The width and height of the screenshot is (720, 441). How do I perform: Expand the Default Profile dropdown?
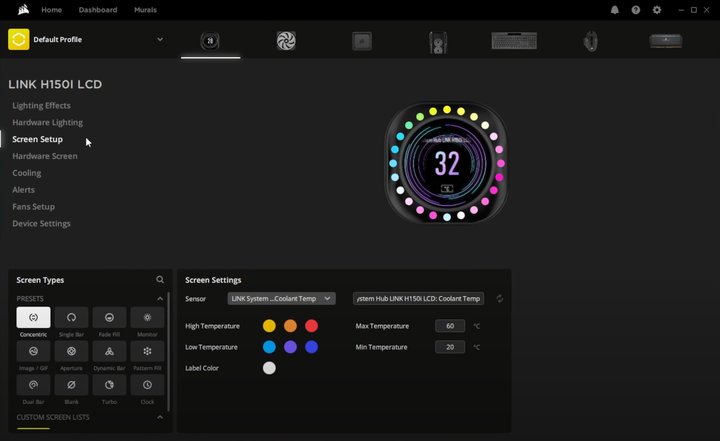point(160,40)
